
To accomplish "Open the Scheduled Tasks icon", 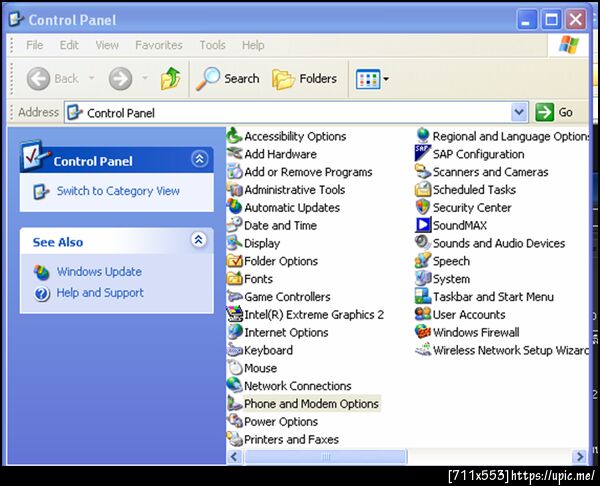I will 423,189.
